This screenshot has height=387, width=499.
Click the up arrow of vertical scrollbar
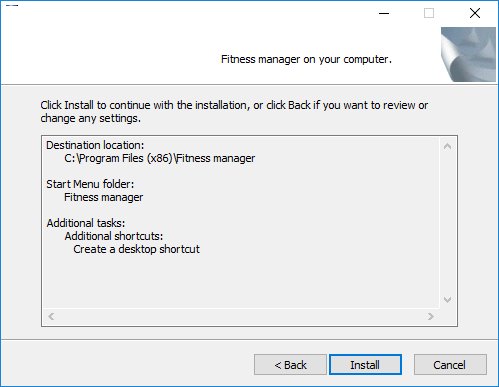[447, 146]
